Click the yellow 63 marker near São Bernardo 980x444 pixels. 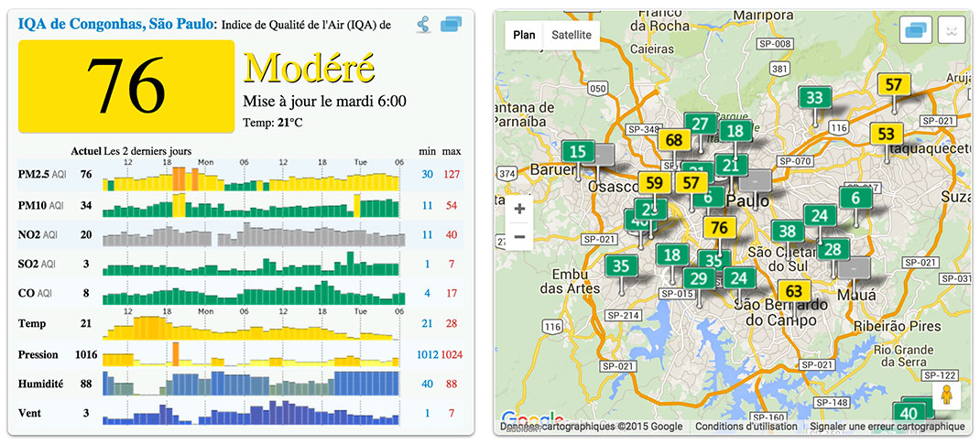pos(794,292)
